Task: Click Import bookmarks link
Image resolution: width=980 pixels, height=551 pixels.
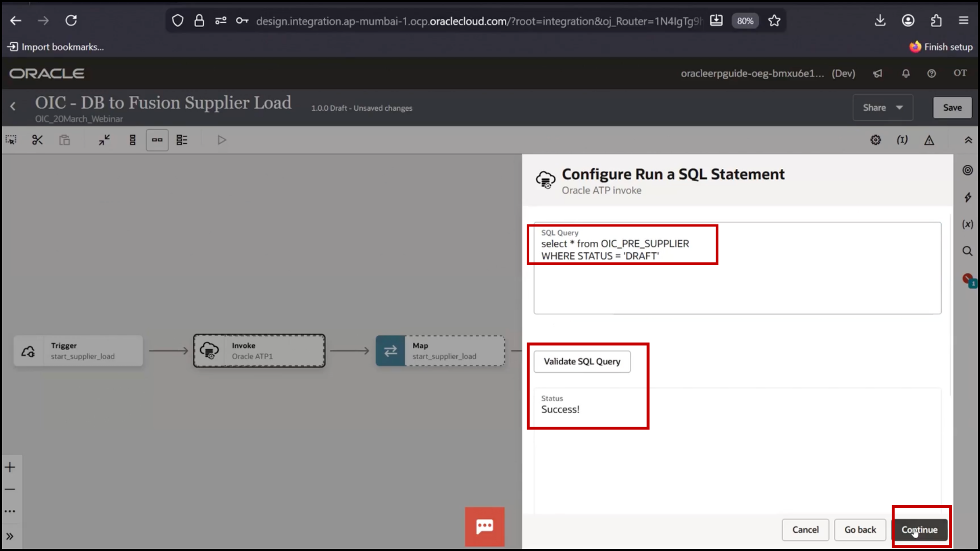Action: click(56, 47)
